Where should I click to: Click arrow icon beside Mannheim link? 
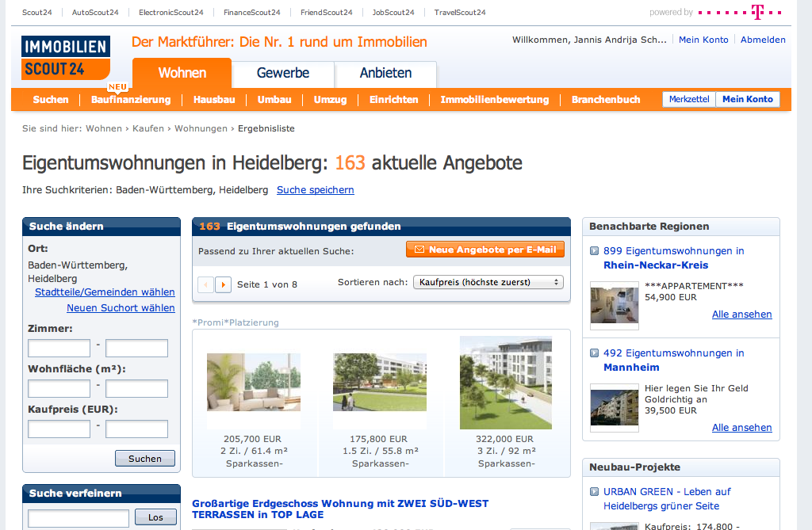click(x=595, y=353)
